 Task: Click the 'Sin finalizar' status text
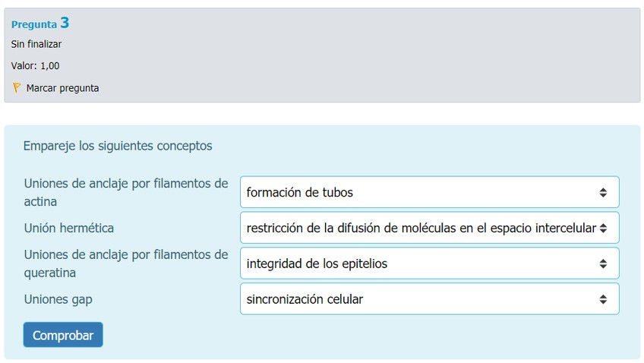(x=36, y=44)
